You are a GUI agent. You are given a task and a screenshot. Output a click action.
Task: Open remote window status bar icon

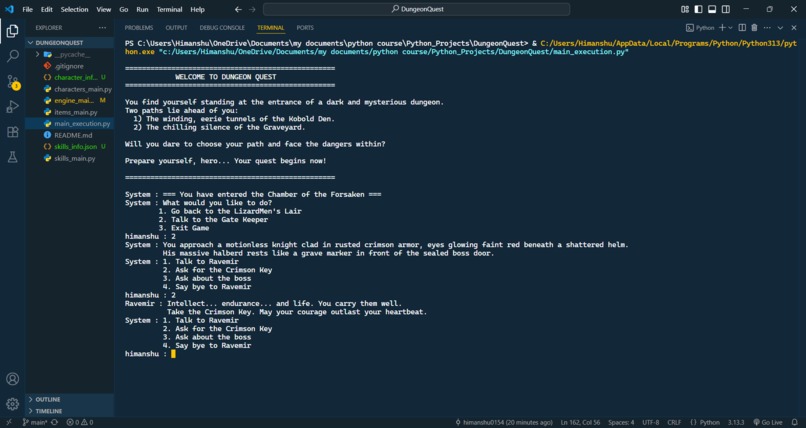tap(9, 422)
